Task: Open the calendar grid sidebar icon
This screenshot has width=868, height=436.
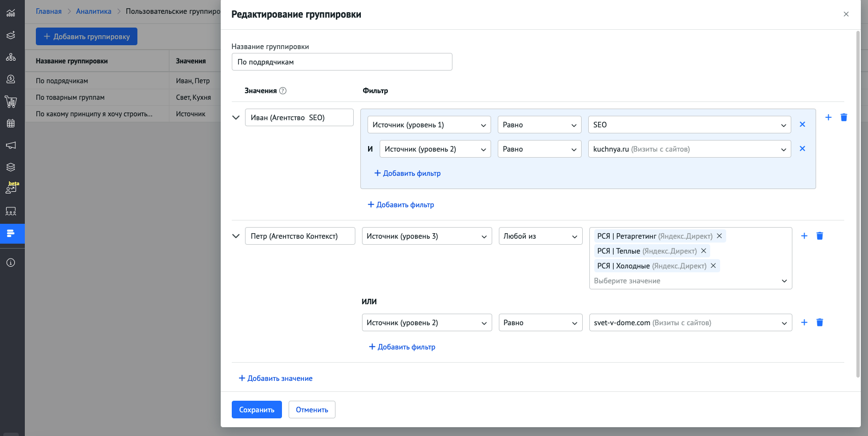Action: pyautogui.click(x=10, y=123)
